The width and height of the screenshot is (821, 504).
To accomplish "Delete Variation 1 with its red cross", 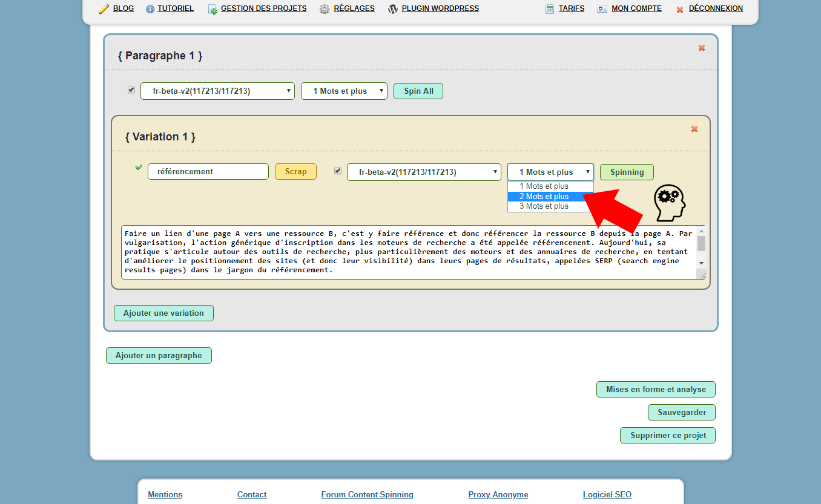I will click(x=694, y=129).
